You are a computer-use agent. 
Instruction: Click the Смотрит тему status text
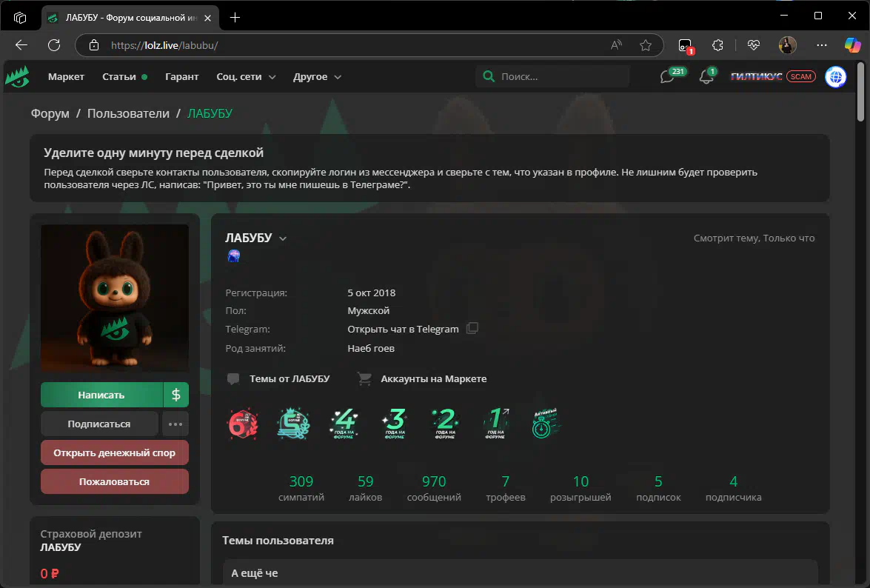click(754, 238)
